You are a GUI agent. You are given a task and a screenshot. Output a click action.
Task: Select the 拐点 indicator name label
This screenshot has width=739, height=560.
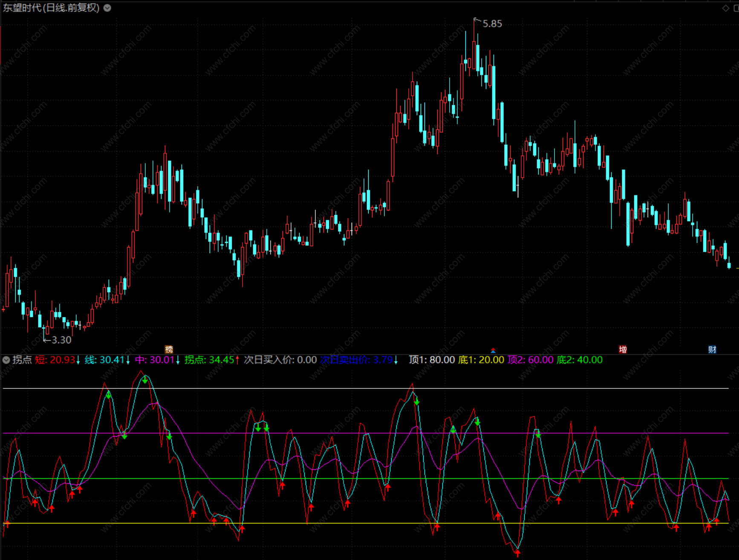(22, 360)
